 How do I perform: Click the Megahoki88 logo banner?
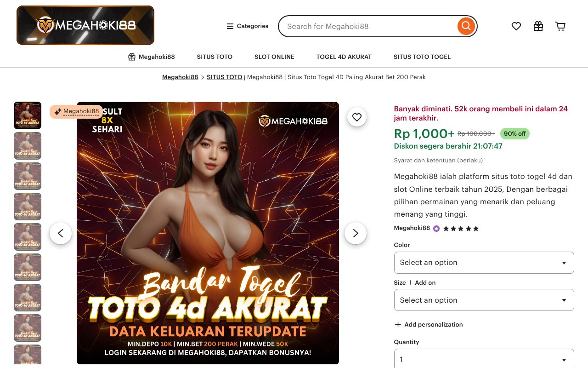coord(85,25)
